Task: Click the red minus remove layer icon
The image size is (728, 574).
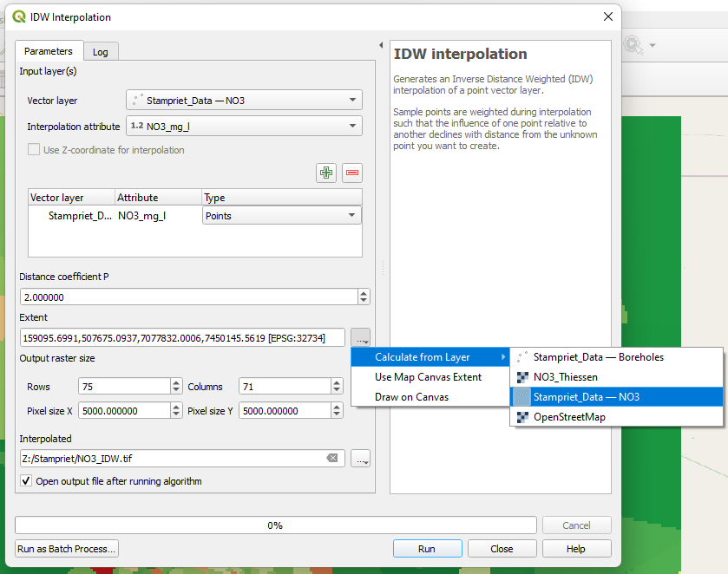Action: click(x=351, y=173)
